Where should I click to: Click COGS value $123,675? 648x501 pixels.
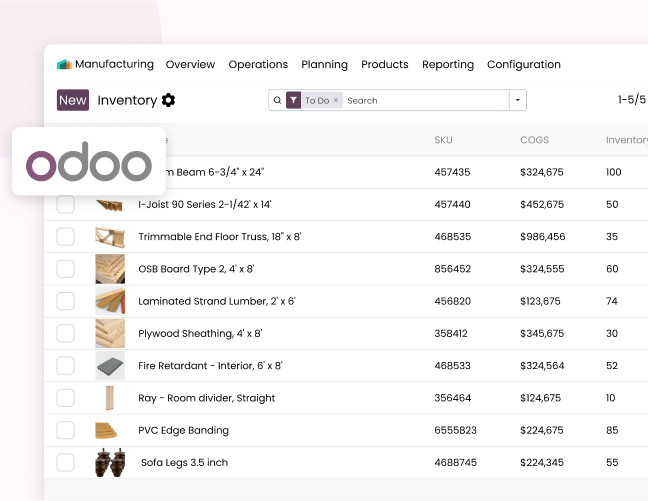(x=540, y=301)
